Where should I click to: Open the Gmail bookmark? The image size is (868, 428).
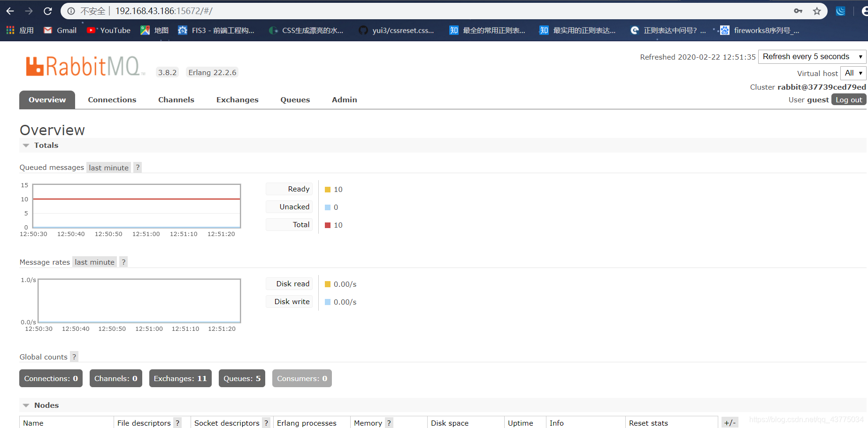point(60,30)
